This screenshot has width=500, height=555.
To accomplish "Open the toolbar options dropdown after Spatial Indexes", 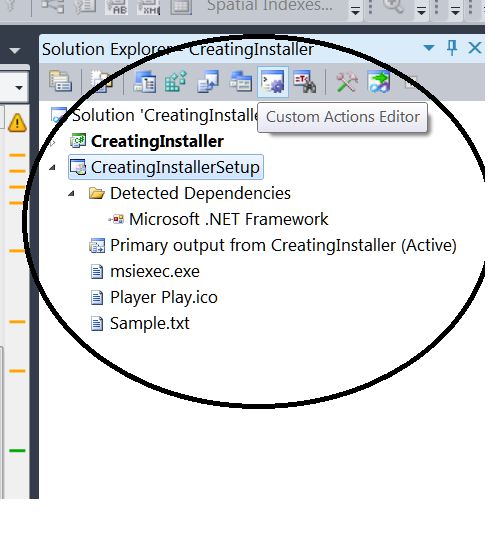I will point(355,11).
